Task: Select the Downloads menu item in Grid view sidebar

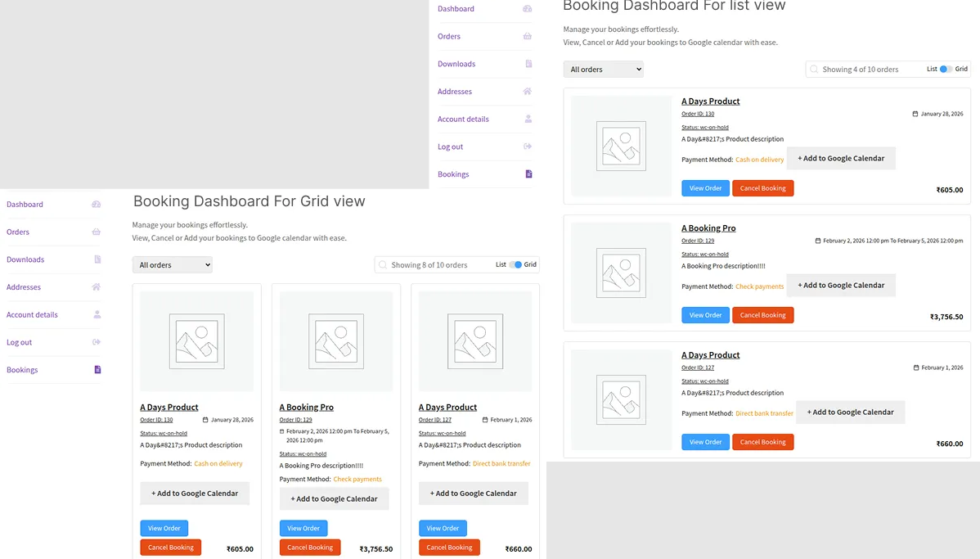Action: (x=25, y=259)
